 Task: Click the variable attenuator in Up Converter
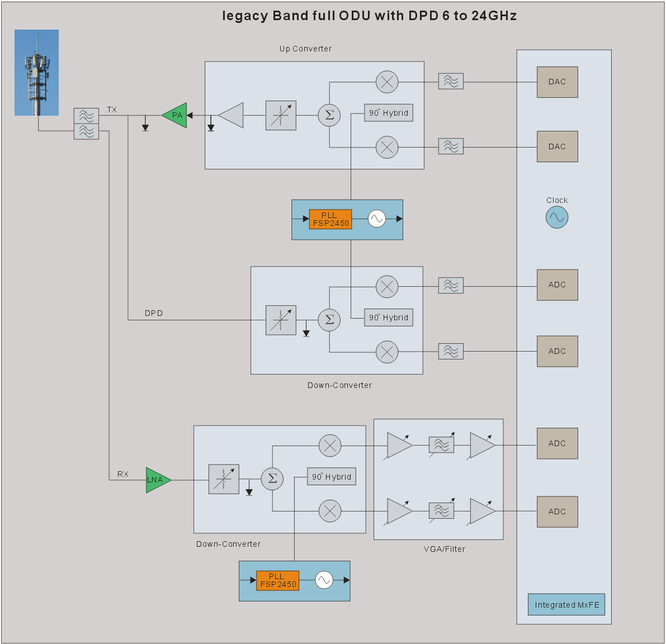(281, 116)
